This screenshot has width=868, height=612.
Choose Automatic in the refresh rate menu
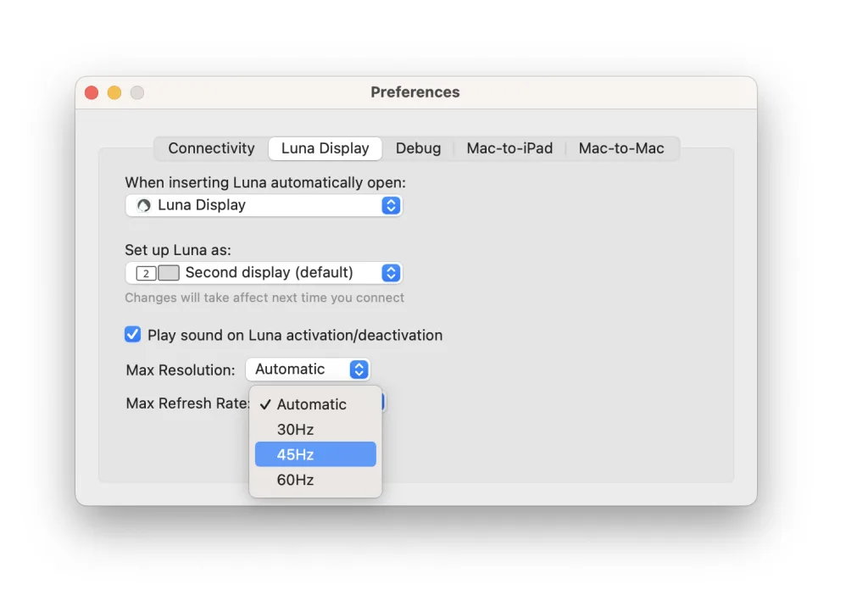314,404
